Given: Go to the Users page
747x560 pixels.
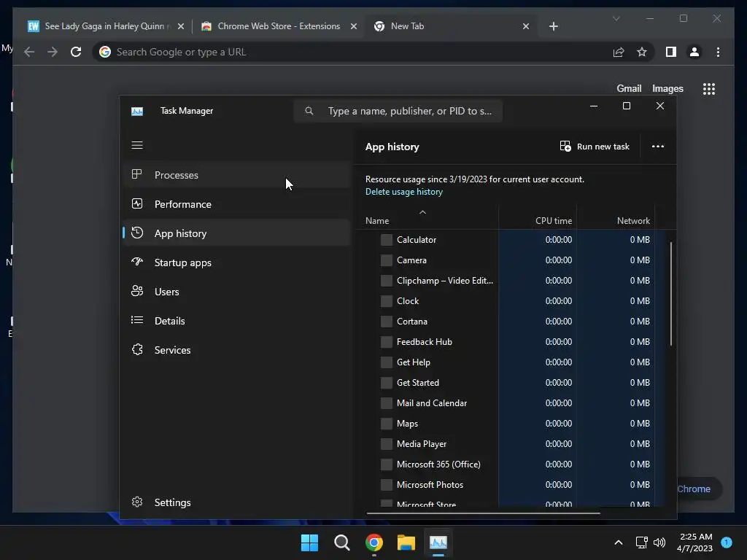Looking at the screenshot, I should point(237,292).
